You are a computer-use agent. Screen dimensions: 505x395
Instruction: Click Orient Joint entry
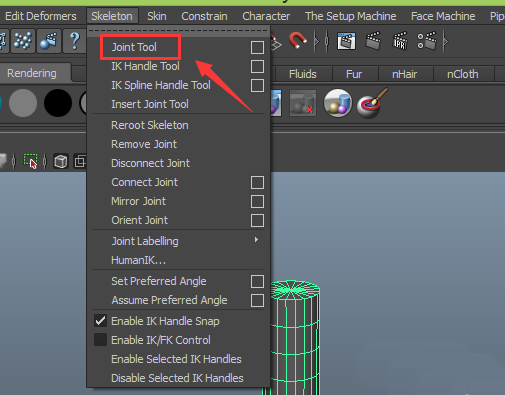pos(140,220)
